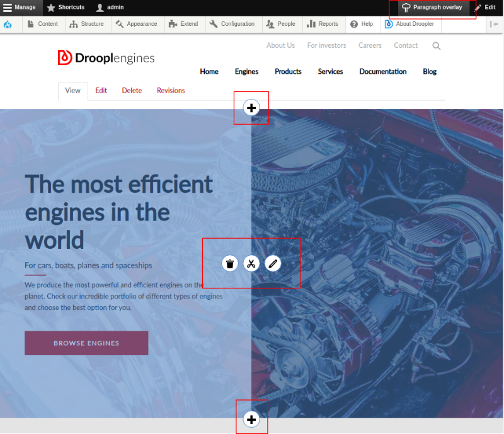Select the Engines navigation item
504x434 pixels.
(246, 71)
